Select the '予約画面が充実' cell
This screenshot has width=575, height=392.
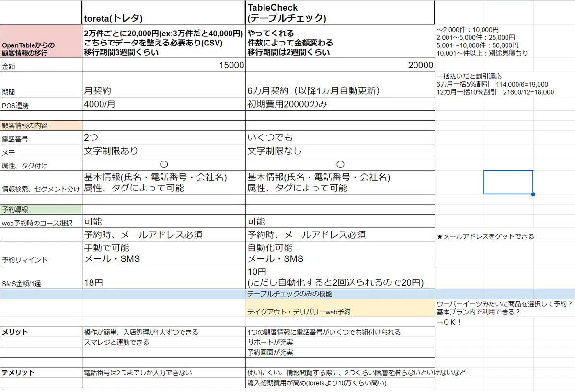(340, 352)
